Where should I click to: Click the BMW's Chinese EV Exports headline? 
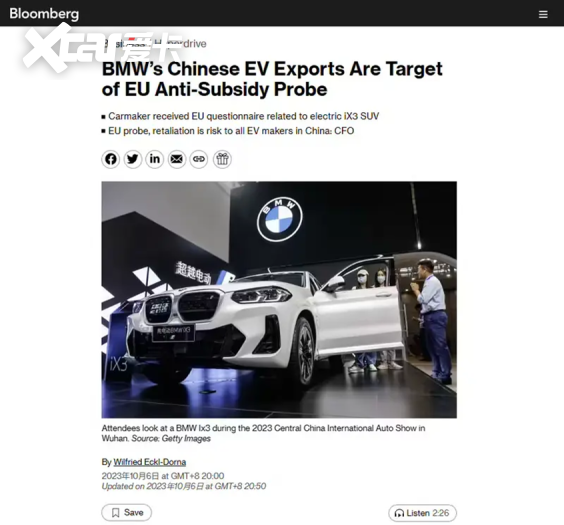click(x=272, y=79)
